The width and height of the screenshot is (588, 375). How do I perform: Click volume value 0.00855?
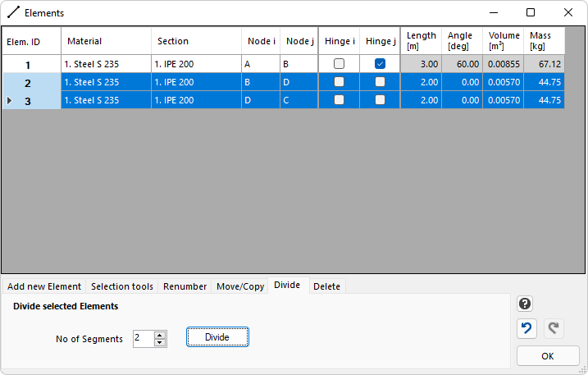click(x=504, y=64)
